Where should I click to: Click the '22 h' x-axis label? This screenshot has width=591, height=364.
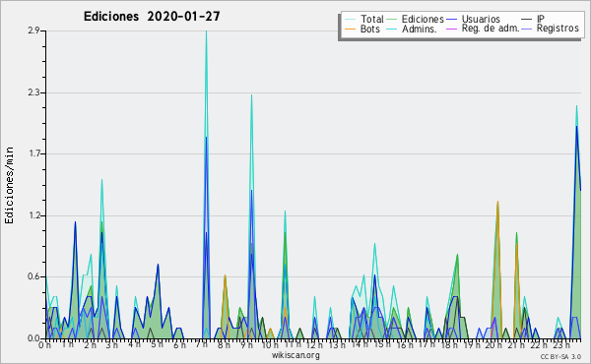pyautogui.click(x=538, y=345)
